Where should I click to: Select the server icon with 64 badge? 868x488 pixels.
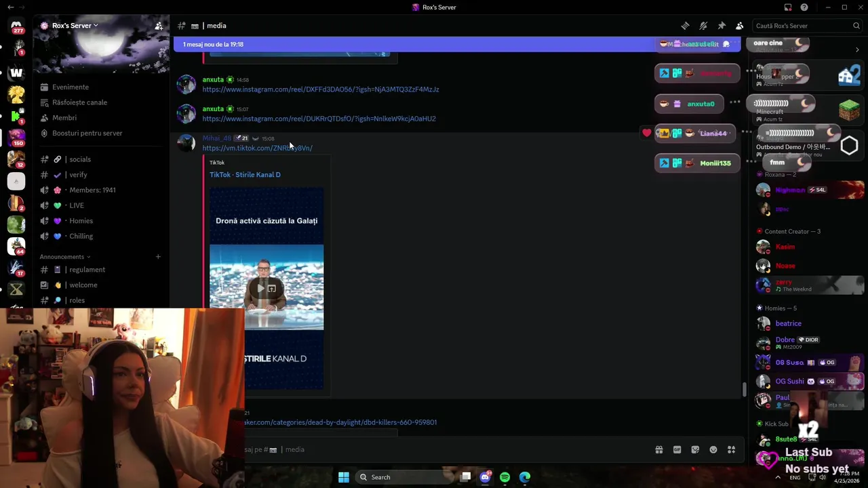pos(16,246)
